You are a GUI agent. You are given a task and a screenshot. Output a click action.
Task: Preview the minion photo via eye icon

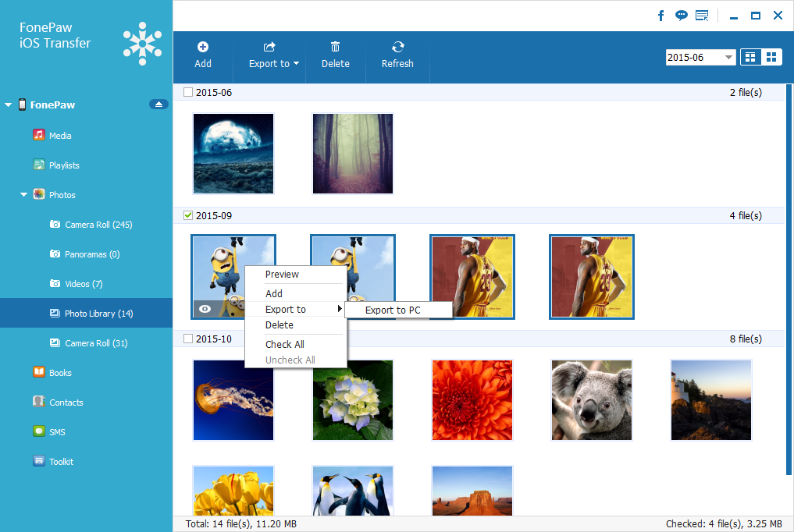(205, 309)
